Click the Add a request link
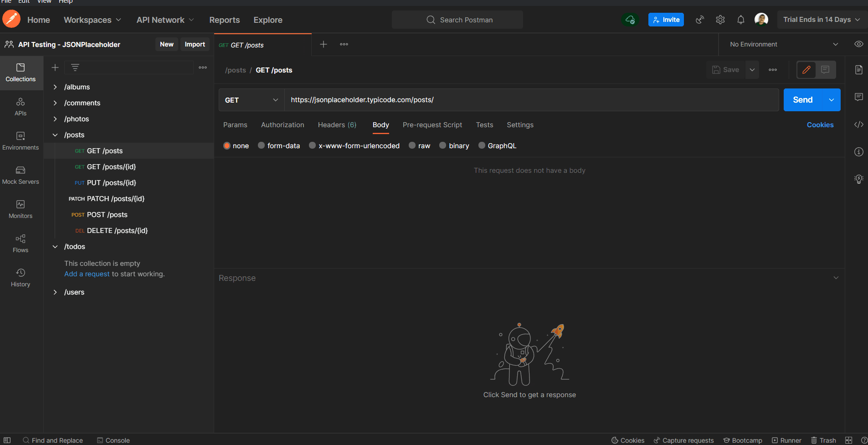Image resolution: width=868 pixels, height=445 pixels. click(x=87, y=274)
